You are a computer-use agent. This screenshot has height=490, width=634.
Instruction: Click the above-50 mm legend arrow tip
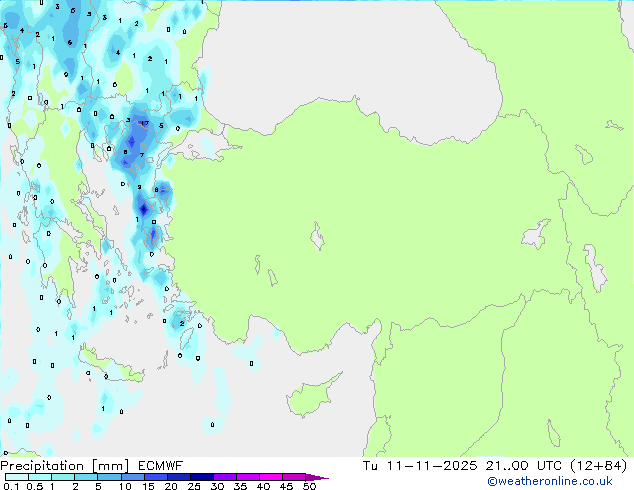click(x=317, y=477)
